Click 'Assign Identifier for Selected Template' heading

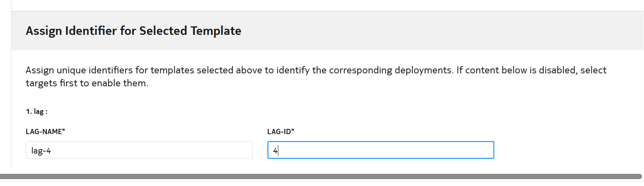pos(133,31)
